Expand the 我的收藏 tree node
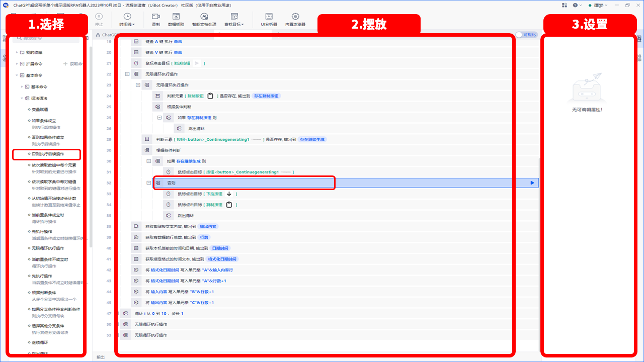This screenshot has width=644, height=362. click(x=17, y=52)
